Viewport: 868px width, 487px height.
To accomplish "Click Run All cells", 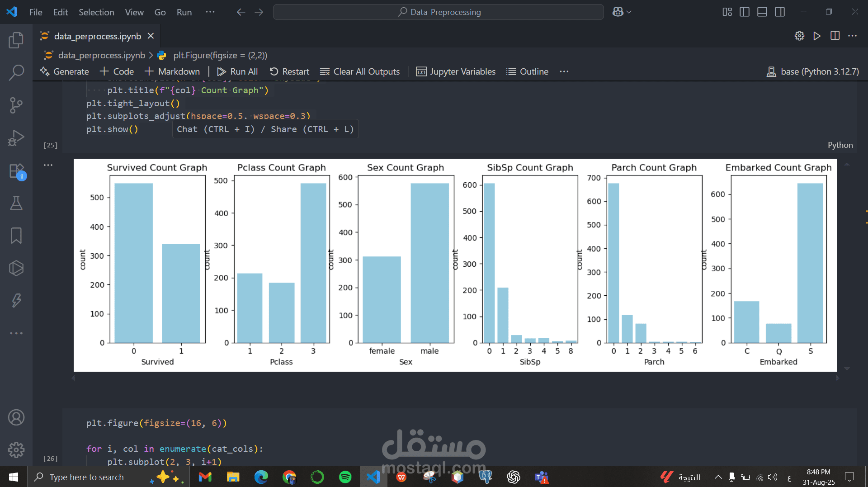I will point(237,71).
